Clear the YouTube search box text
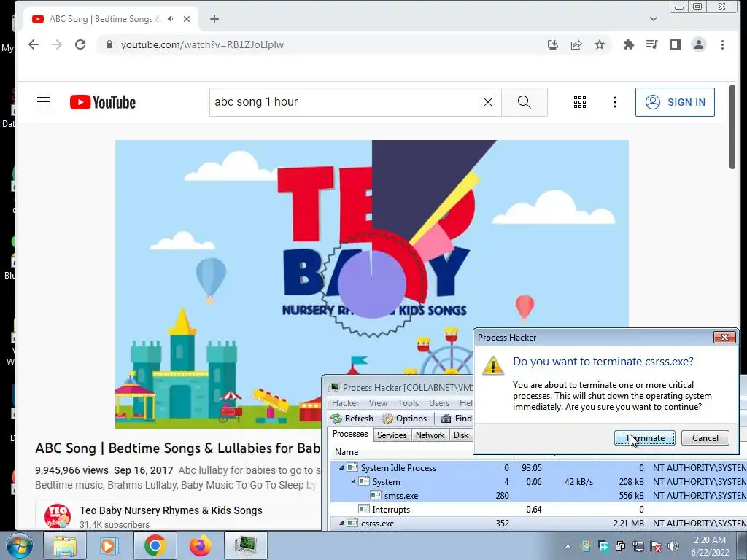This screenshot has width=747, height=560. (488, 102)
